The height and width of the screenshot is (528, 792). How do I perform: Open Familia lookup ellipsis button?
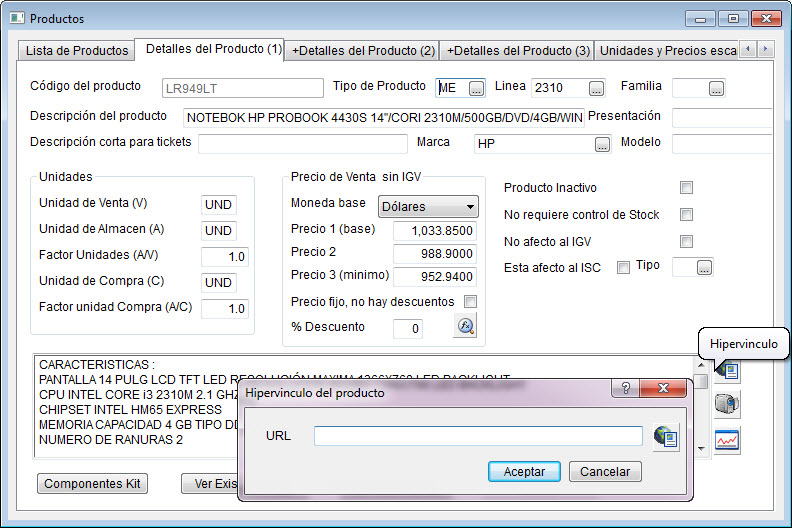pos(715,88)
